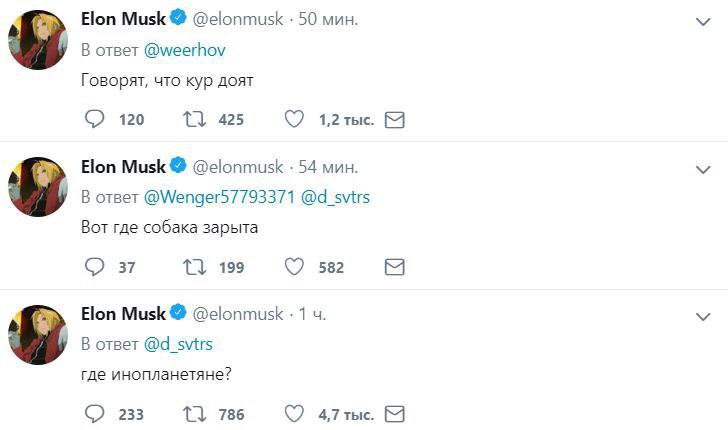728x430 pixels.
Task: Open the @d_svtrs link in the last tweet
Action: [x=179, y=344]
